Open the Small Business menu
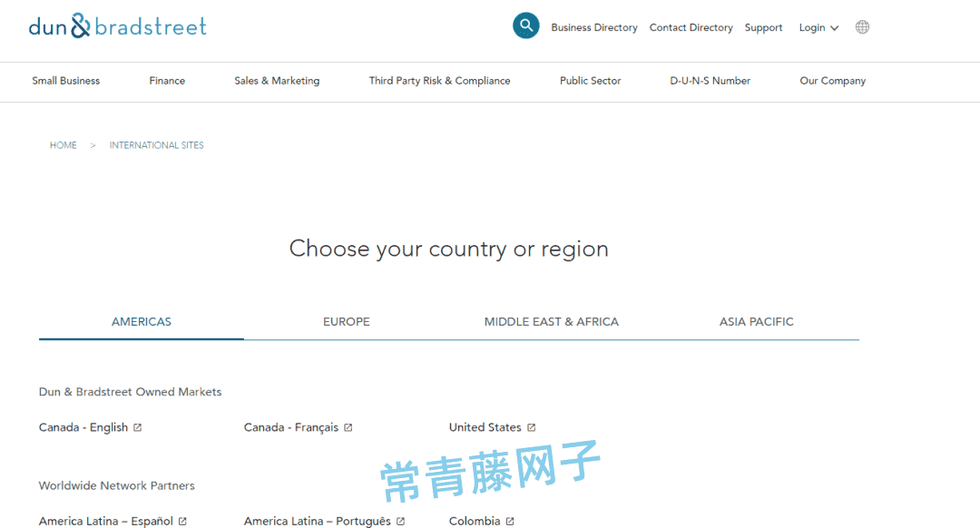This screenshot has width=980, height=528. coord(65,81)
